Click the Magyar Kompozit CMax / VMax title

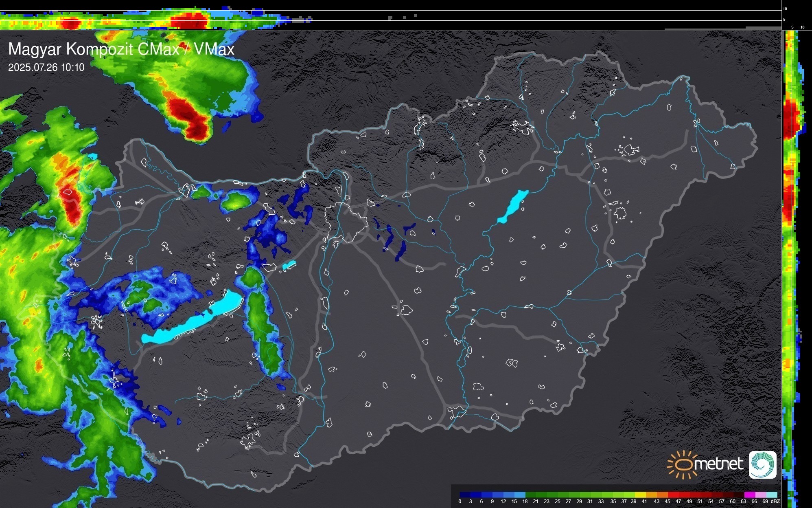coord(121,49)
